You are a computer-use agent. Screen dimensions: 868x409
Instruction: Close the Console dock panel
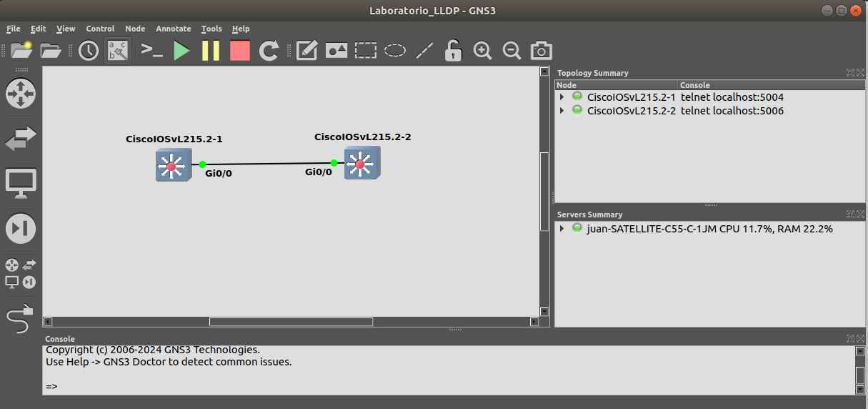point(860,338)
